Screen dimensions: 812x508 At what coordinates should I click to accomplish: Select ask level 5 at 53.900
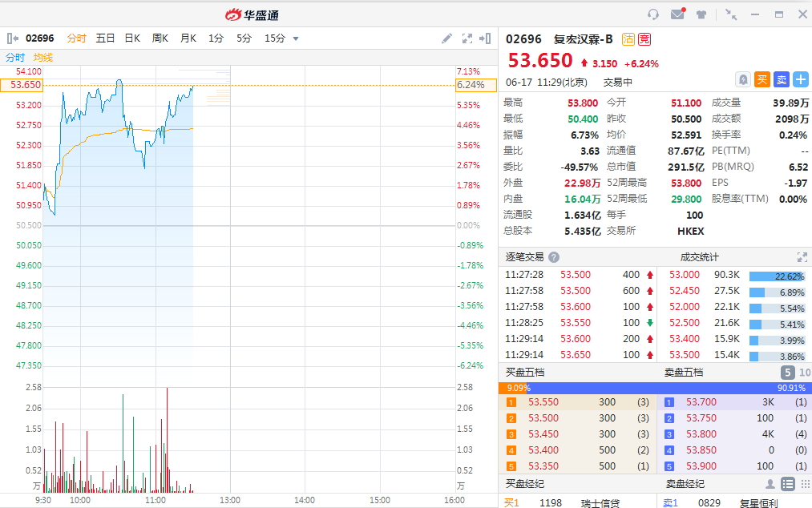[735, 466]
